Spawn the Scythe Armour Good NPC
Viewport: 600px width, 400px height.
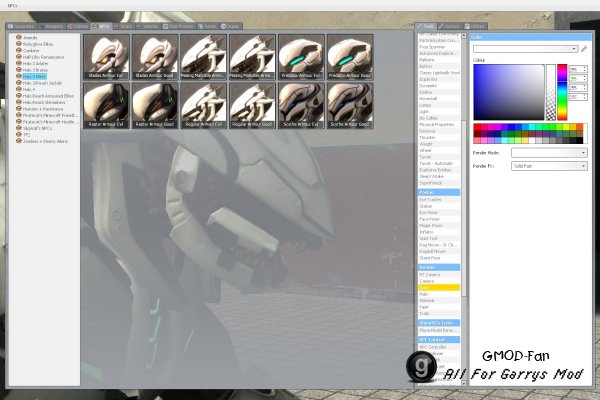click(350, 106)
